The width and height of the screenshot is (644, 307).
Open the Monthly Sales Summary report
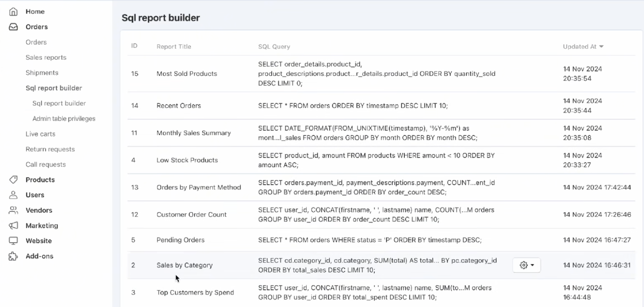coord(194,133)
